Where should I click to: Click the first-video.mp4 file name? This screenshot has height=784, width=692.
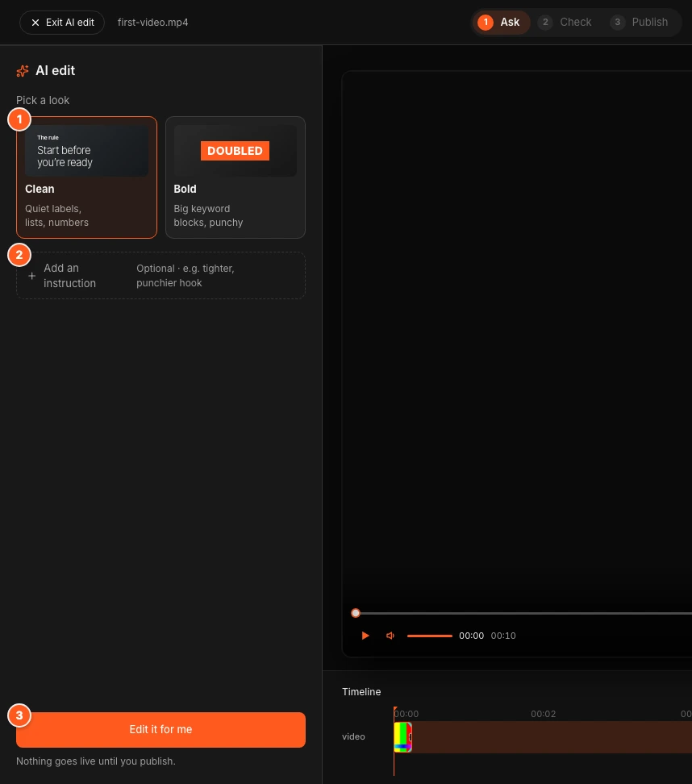pyautogui.click(x=153, y=23)
